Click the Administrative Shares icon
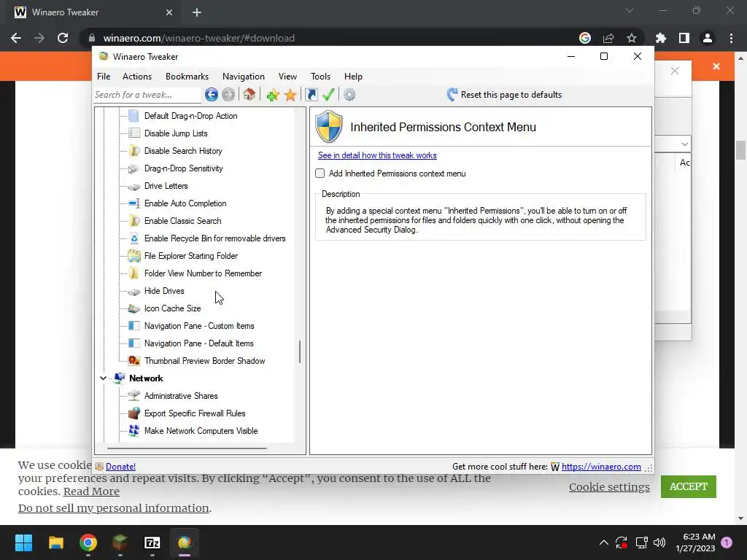The height and width of the screenshot is (560, 747). (x=134, y=396)
